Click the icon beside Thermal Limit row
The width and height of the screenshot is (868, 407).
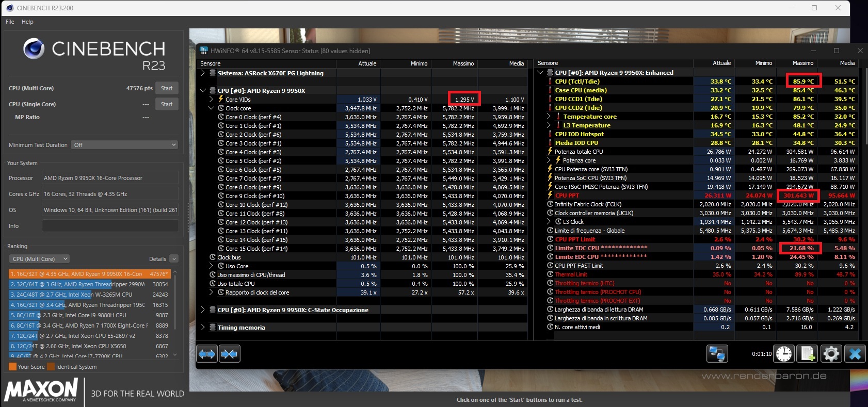point(550,274)
